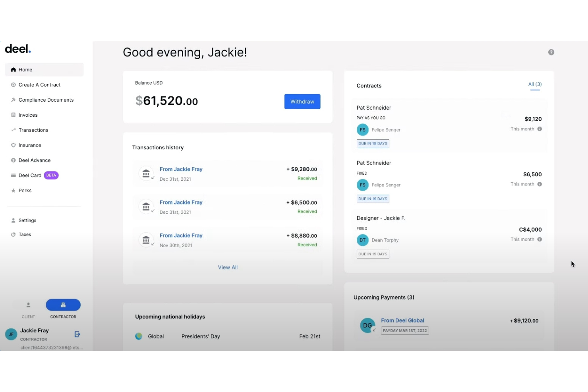The image size is (588, 392).
Task: Click bank icon of $6,500.00 transaction
Action: click(x=146, y=207)
